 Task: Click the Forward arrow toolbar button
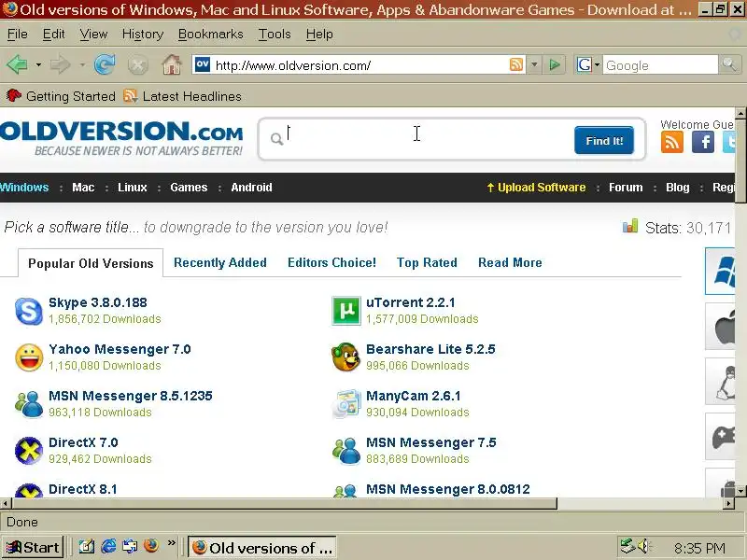[60, 64]
